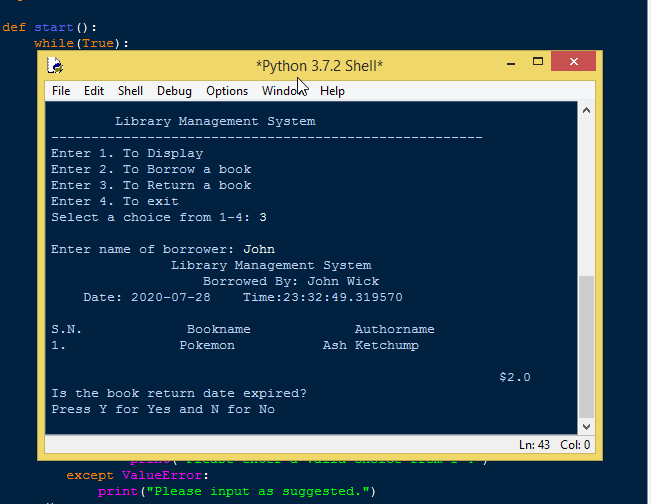Image resolution: width=651 pixels, height=504 pixels.
Task: Click the scrollbar down arrow in shell
Action: tap(586, 426)
